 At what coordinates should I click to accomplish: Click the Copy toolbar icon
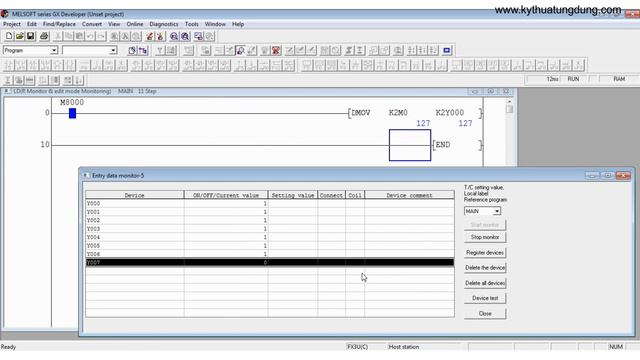coord(69,36)
